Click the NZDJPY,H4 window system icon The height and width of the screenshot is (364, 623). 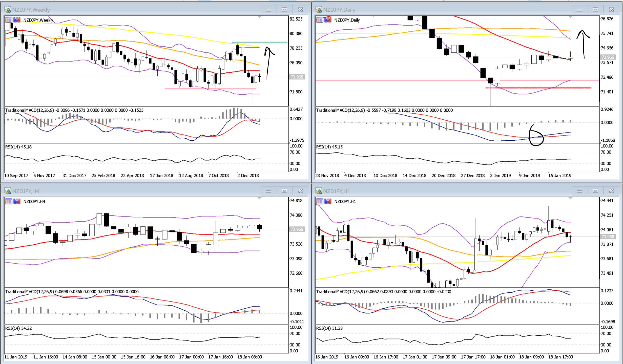pyautogui.click(x=8, y=191)
